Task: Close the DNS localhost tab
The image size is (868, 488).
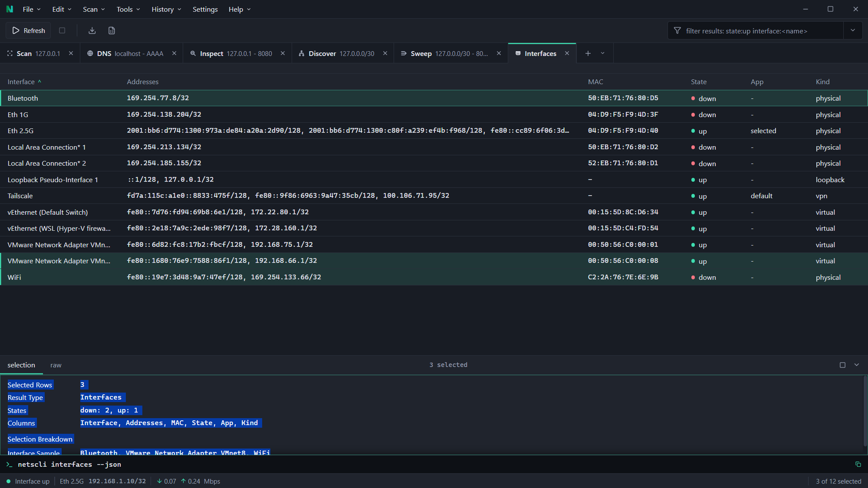Action: (x=174, y=53)
